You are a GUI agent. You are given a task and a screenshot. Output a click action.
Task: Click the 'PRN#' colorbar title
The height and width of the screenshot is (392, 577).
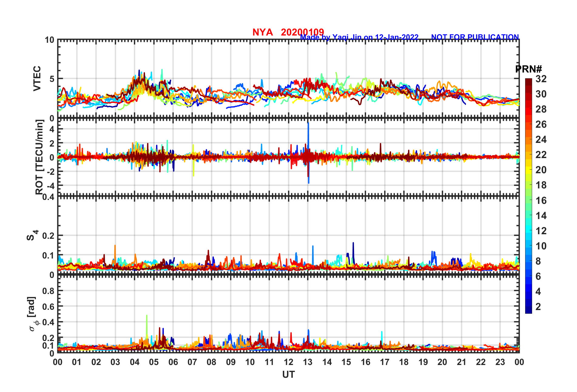click(528, 69)
